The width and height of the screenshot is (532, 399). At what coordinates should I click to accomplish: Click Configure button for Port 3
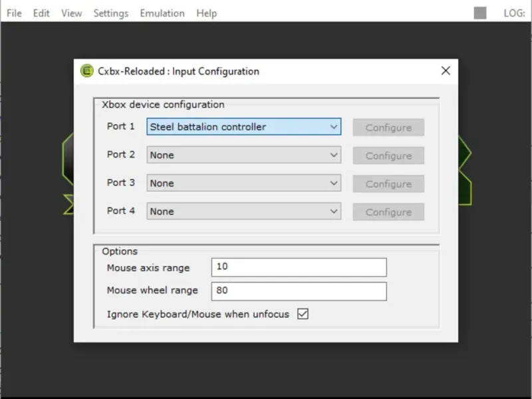[388, 184]
